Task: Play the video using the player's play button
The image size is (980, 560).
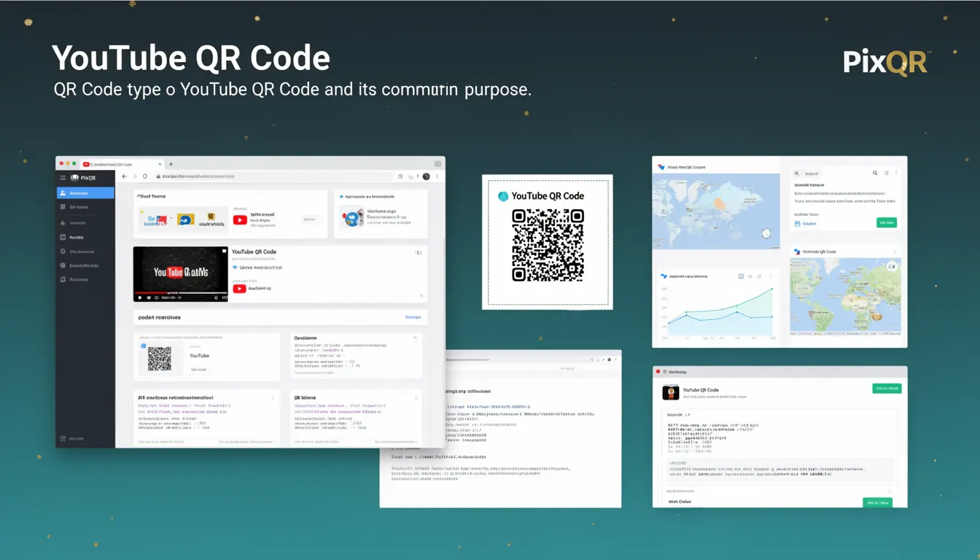Action: tap(139, 297)
